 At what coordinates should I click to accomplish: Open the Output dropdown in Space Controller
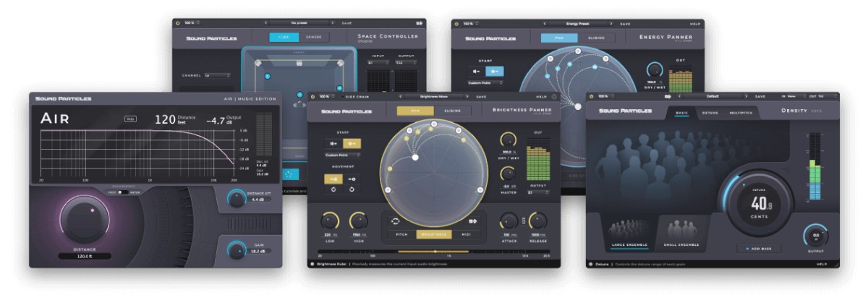coord(406,63)
